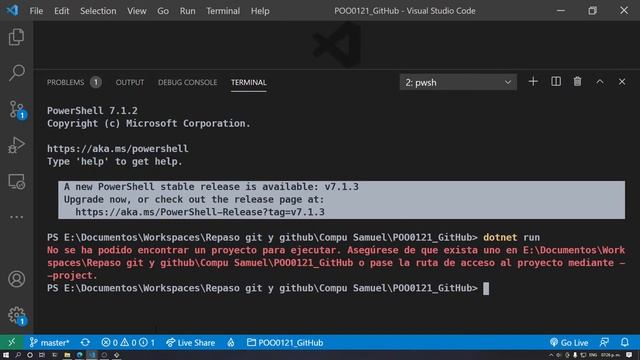
Task: Click Go Live server button
Action: coord(569,342)
